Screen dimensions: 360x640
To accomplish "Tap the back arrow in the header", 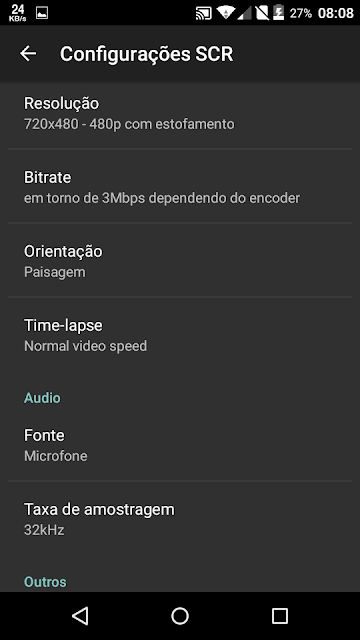I will (28, 53).
